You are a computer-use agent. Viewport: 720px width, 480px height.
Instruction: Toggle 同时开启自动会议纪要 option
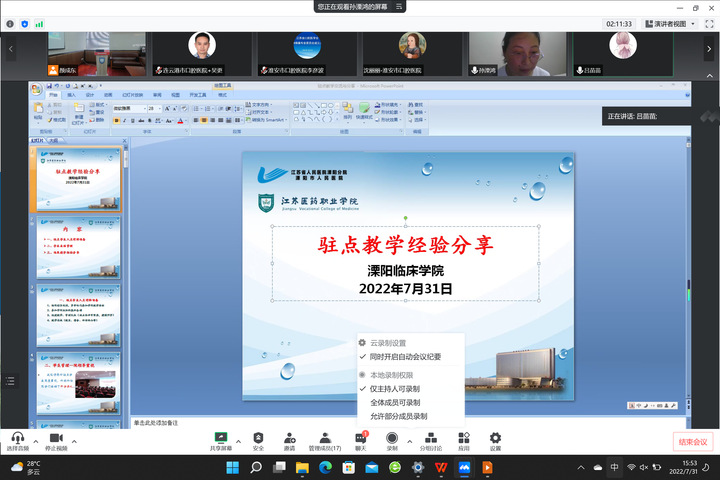(405, 356)
